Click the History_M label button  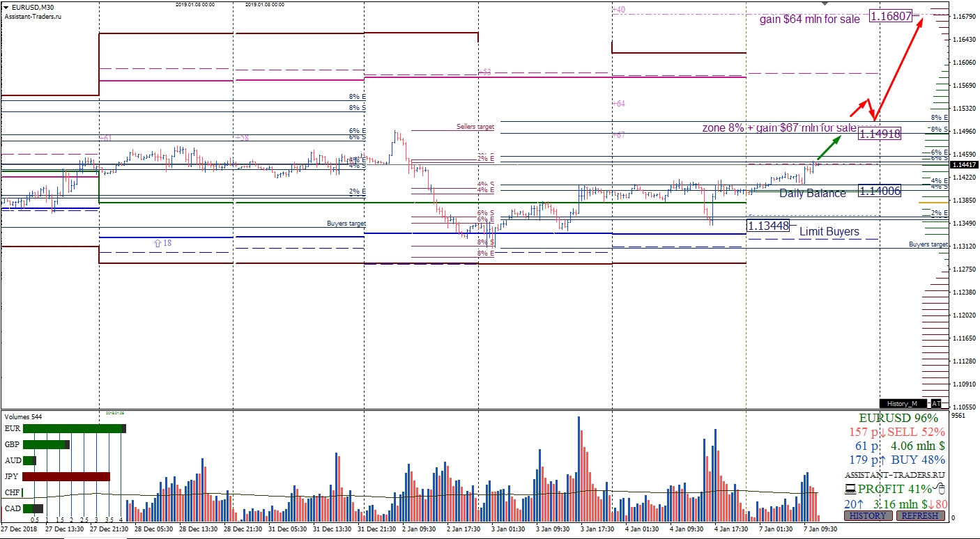(x=904, y=404)
